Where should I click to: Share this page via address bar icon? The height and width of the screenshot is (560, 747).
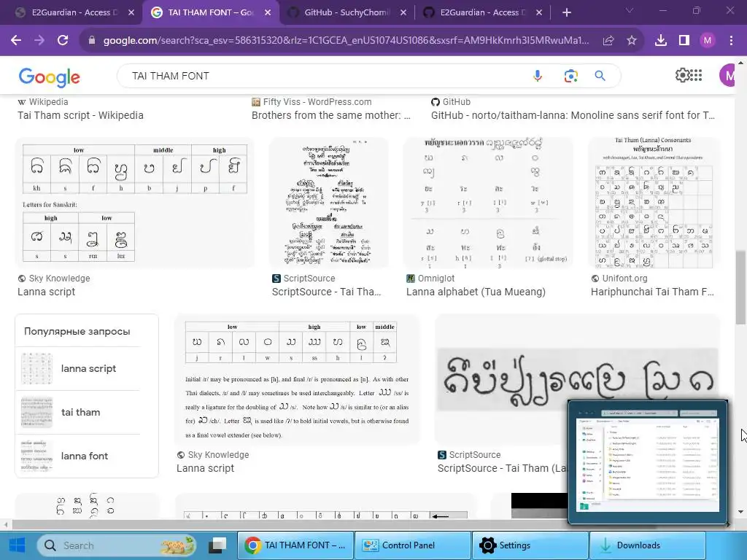608,41
